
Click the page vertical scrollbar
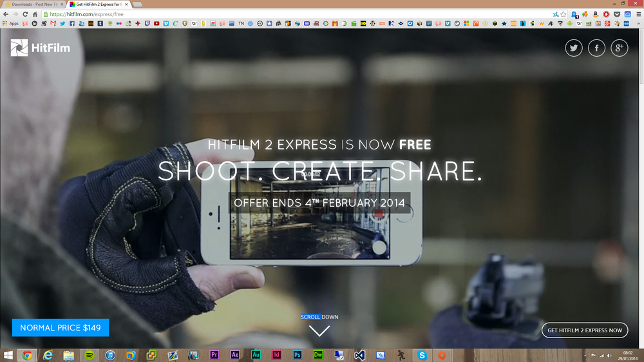click(x=641, y=55)
